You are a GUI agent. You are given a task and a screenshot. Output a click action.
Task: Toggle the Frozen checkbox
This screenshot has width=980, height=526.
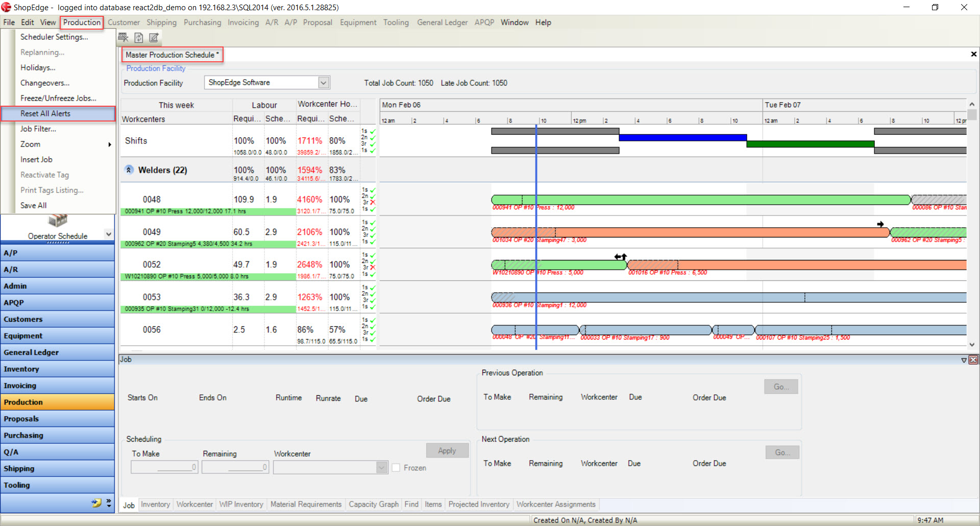pos(396,467)
